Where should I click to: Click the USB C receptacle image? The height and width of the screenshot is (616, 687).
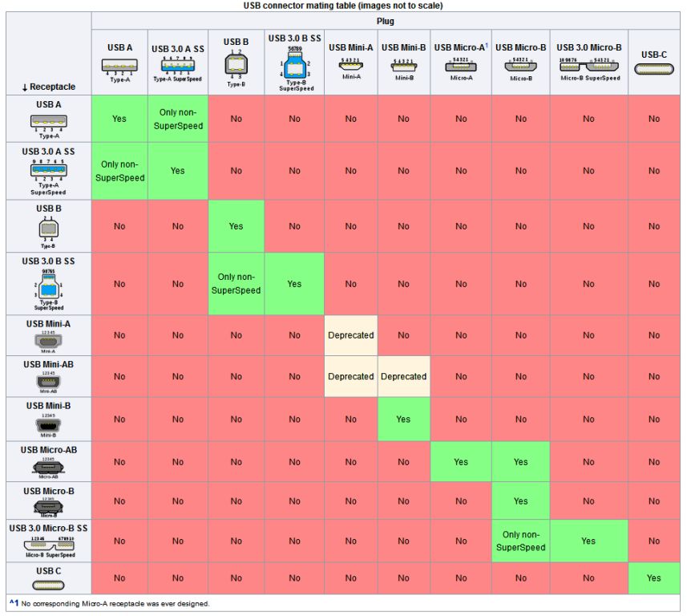click(x=48, y=585)
